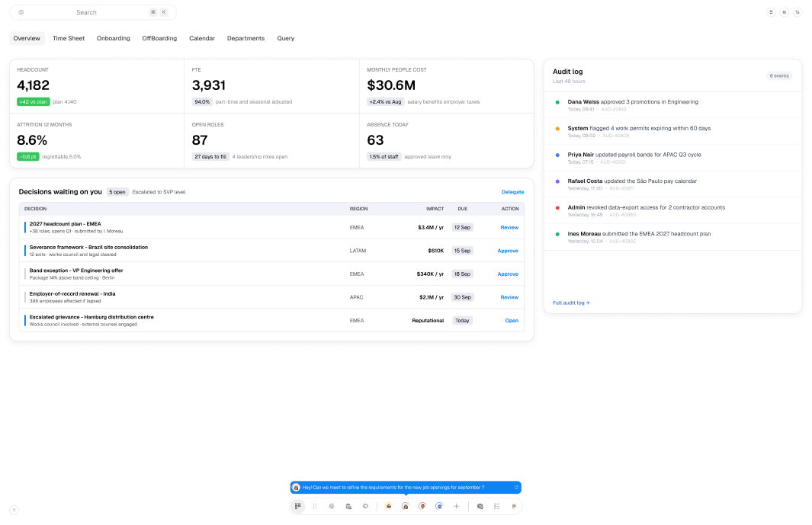Open chat with the avatar under message bubble

point(406,506)
